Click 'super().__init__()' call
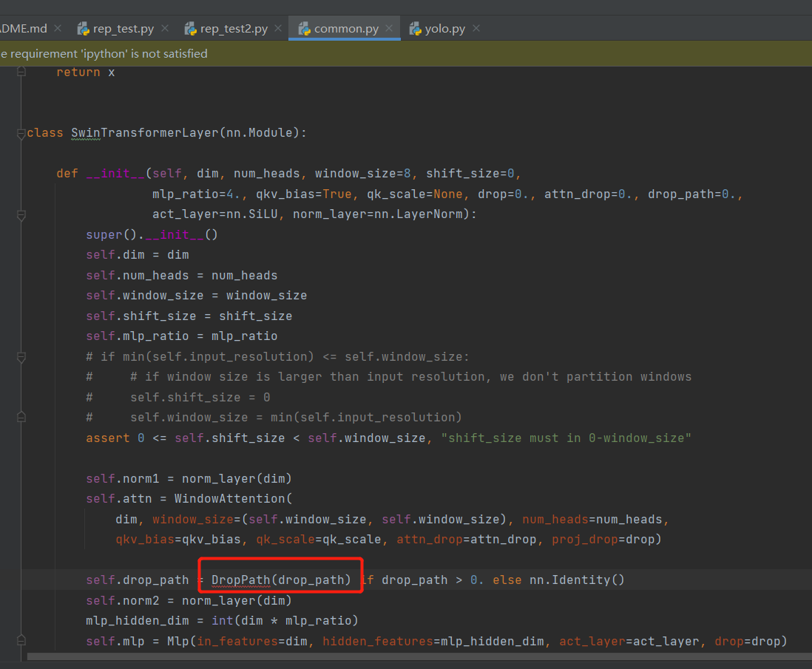Image resolution: width=812 pixels, height=669 pixels. click(x=152, y=234)
